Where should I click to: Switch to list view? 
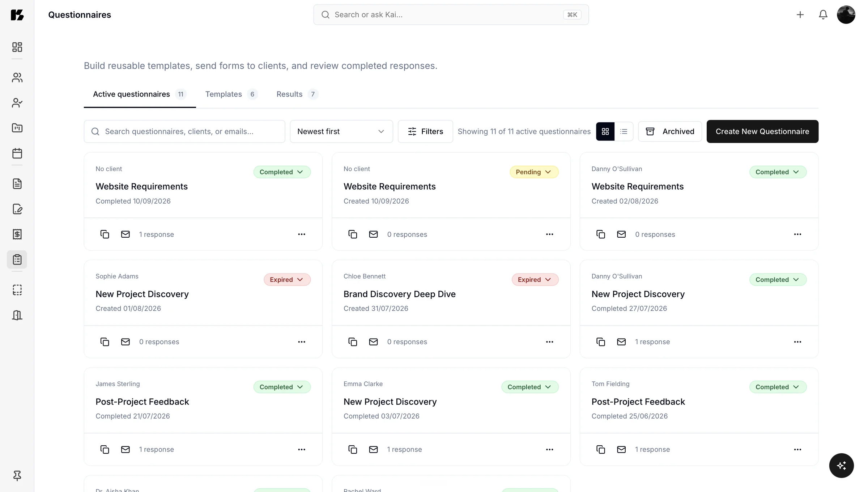click(624, 131)
